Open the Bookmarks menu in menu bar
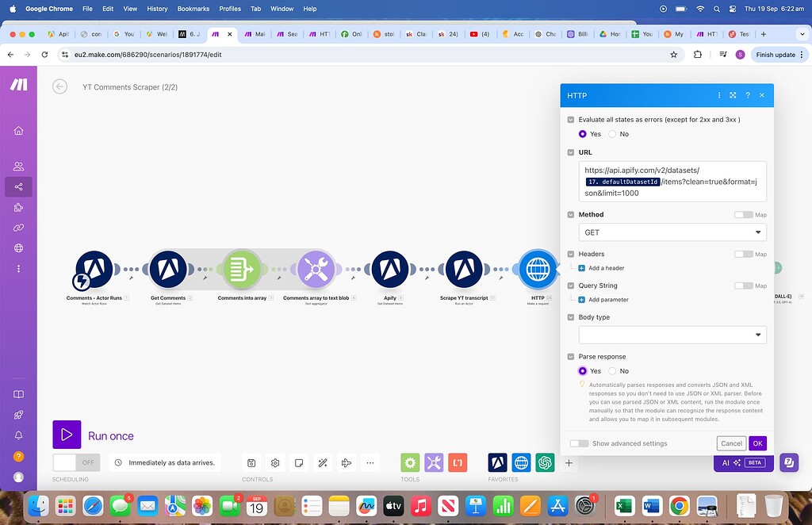The height and width of the screenshot is (525, 812). click(193, 9)
